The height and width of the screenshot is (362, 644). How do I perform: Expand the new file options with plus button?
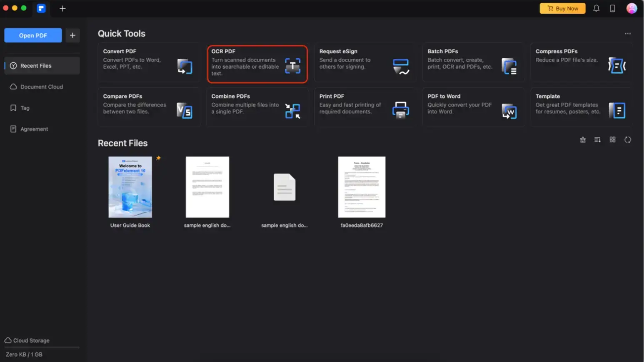(72, 35)
